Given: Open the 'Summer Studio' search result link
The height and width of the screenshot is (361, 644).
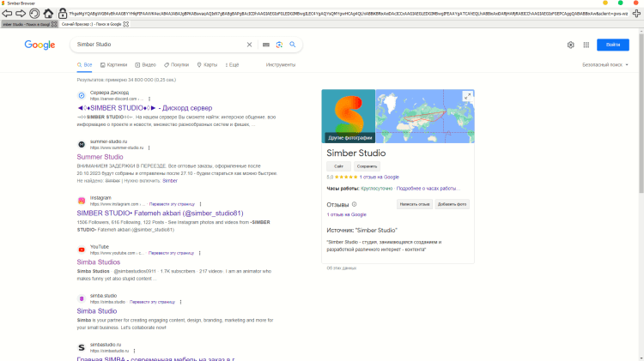Looking at the screenshot, I should (100, 157).
